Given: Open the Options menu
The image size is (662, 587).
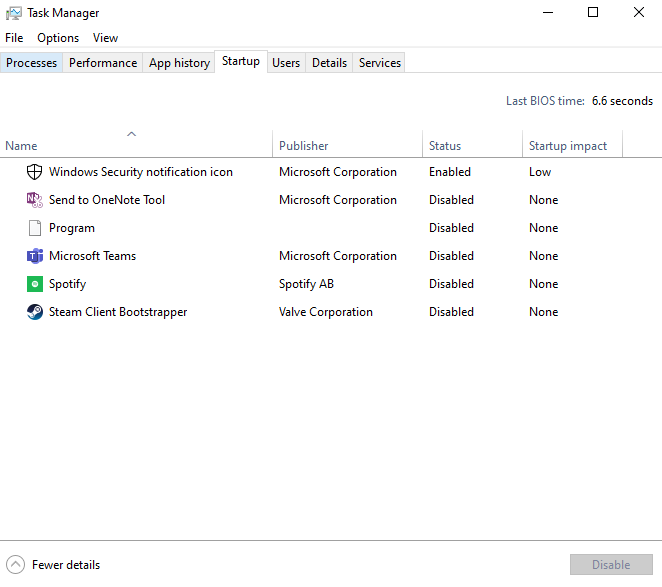Looking at the screenshot, I should (x=58, y=38).
